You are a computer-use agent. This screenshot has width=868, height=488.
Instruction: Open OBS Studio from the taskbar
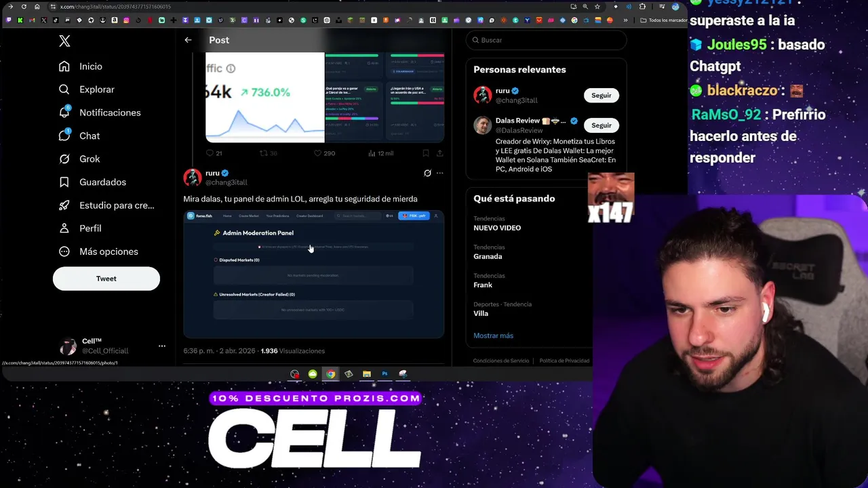pyautogui.click(x=294, y=374)
